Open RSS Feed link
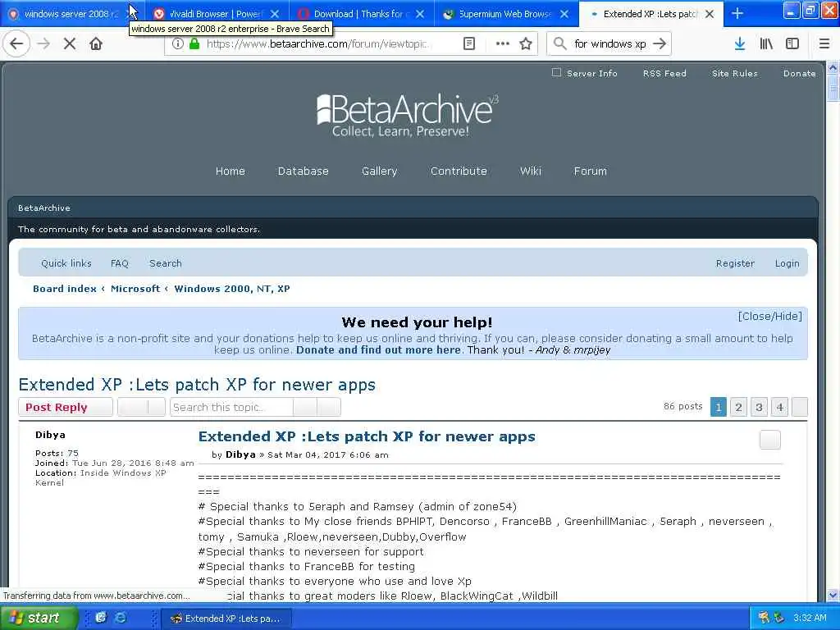Viewport: 840px width, 630px height. click(664, 73)
